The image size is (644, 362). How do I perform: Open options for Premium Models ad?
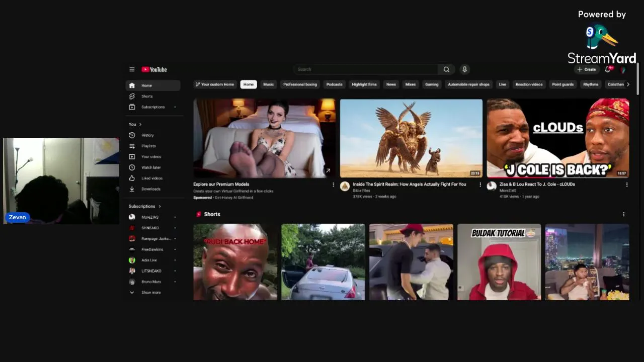pos(333,185)
